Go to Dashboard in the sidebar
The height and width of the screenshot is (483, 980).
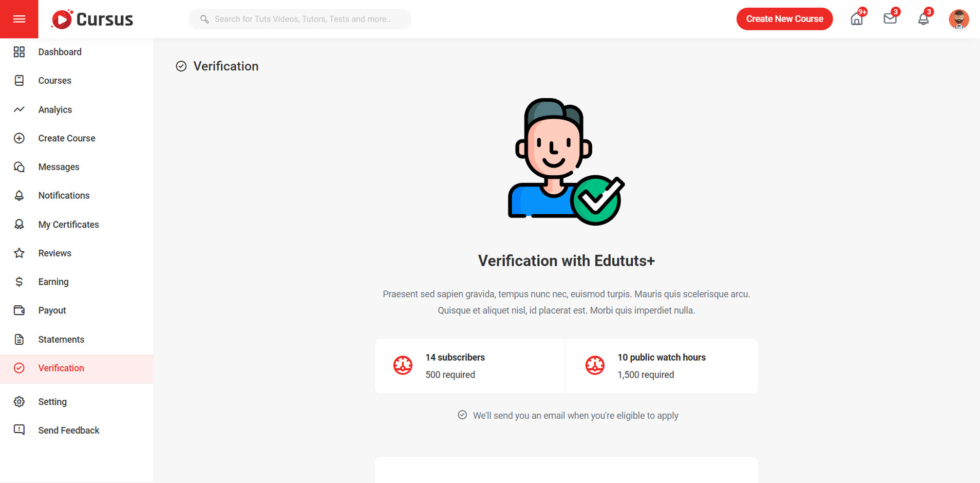60,52
